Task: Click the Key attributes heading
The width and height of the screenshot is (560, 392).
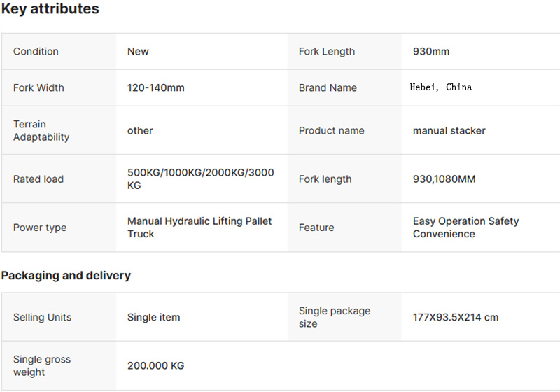Action: (50, 8)
